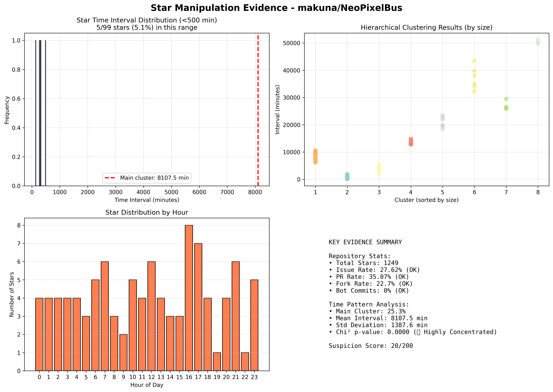
Task: Click the 'Number of Stars' y-axis label
Action: 12,294
